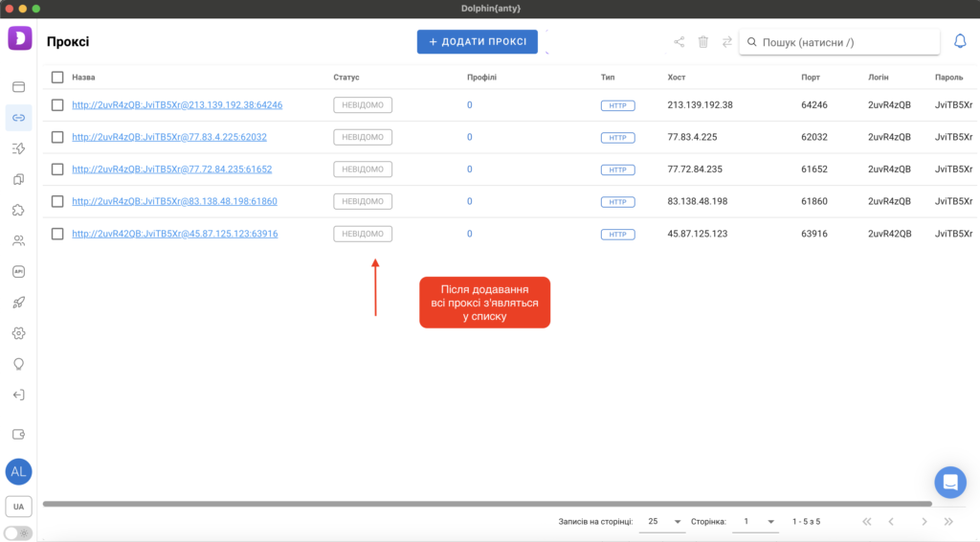
Task: Click the share proxies icon
Action: 679,42
